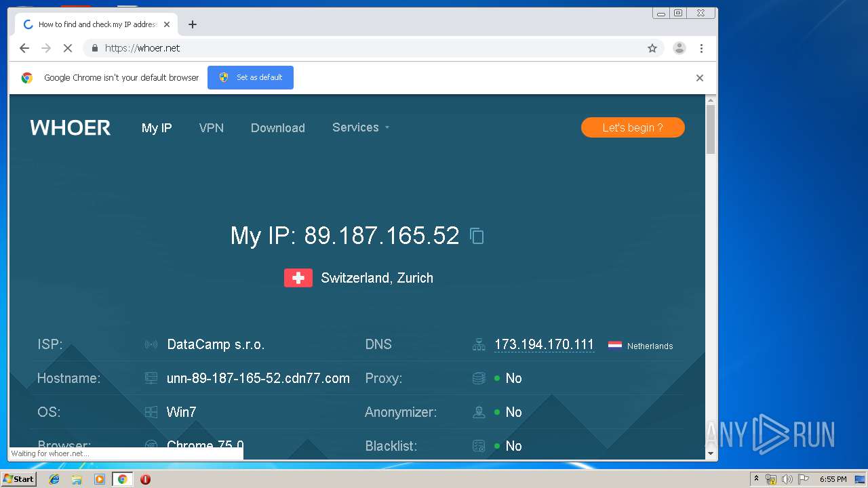Screen dimensions: 868x488
Task: Expand the Services dropdown menu
Action: tap(361, 127)
